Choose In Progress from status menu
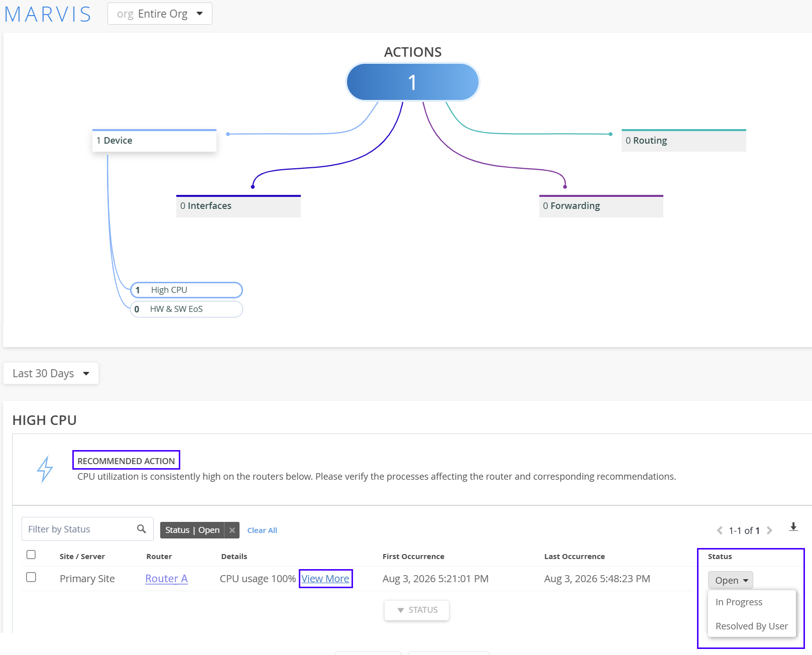This screenshot has width=812, height=655. coord(739,602)
